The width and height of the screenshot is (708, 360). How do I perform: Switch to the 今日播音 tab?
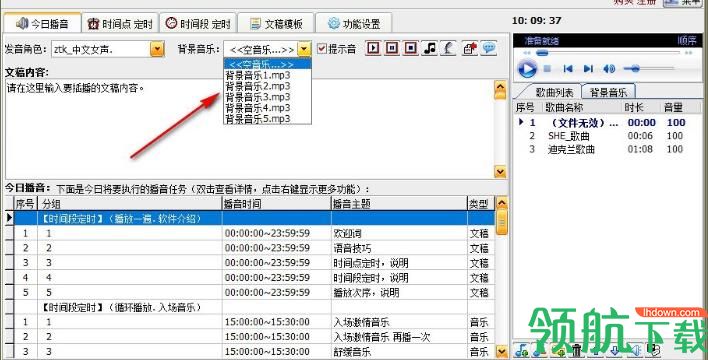pyautogui.click(x=42, y=23)
